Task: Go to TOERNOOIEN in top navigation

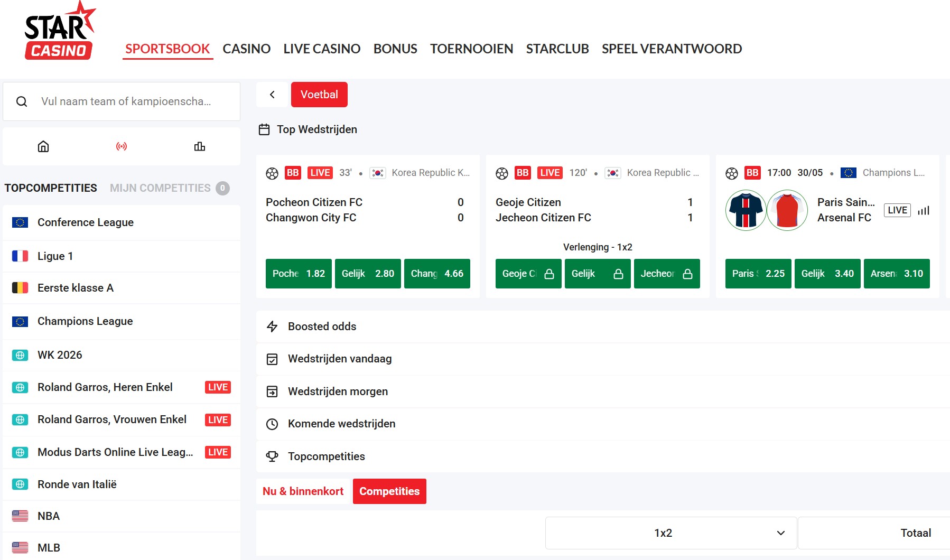Action: (x=471, y=49)
